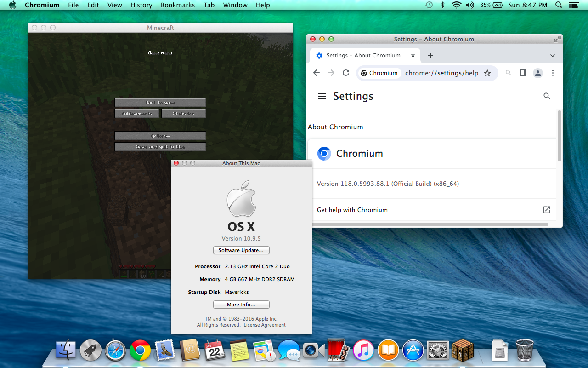Open Minecraft Options...
588x368 pixels.
click(160, 136)
